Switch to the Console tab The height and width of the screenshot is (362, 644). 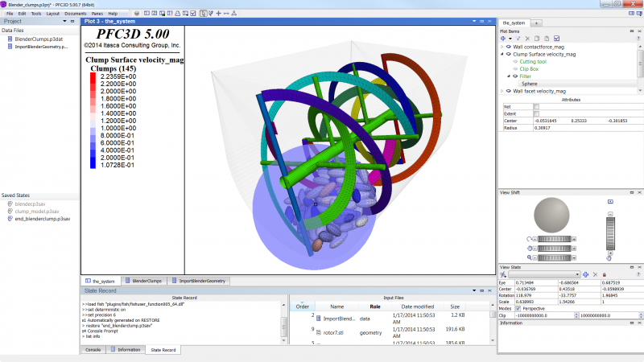93,350
